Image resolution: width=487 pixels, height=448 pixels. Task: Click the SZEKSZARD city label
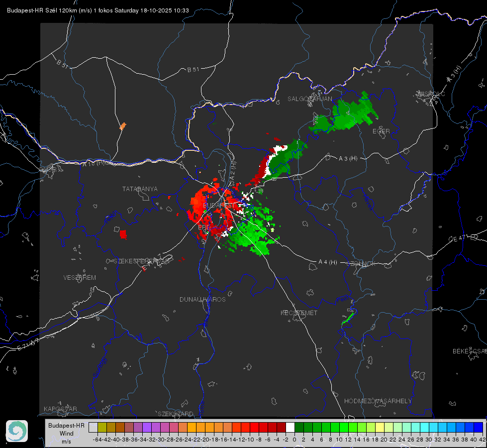tap(176, 414)
